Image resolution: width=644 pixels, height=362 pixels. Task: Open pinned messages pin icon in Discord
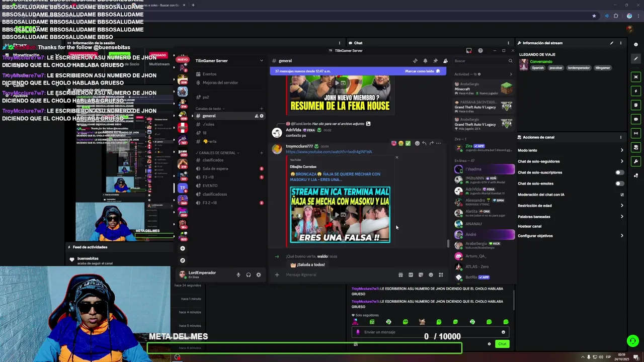pos(435,61)
